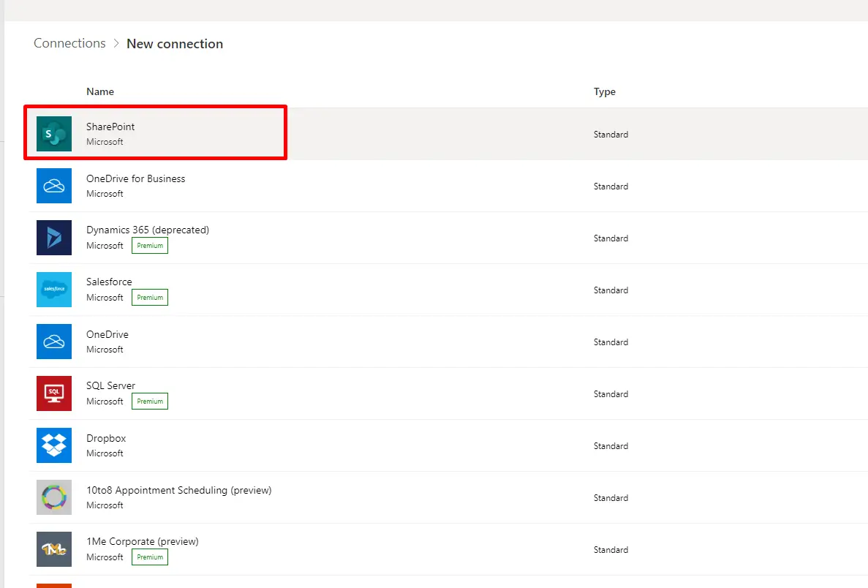Image resolution: width=868 pixels, height=588 pixels.
Task: Sort by the Name column header
Action: pos(100,91)
